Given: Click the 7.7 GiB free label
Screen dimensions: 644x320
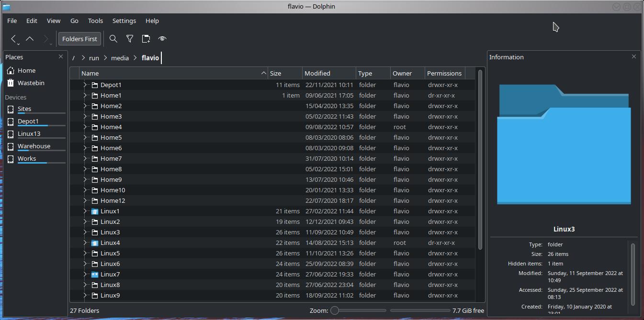Looking at the screenshot, I should [468, 310].
